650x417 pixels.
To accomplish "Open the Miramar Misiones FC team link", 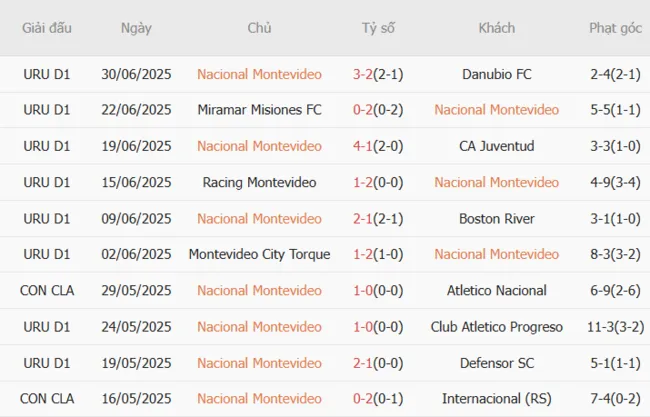I will tap(259, 110).
